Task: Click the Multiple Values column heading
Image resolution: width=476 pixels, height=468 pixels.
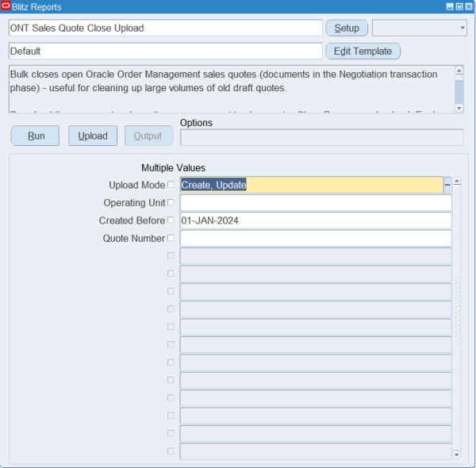Action: click(173, 168)
